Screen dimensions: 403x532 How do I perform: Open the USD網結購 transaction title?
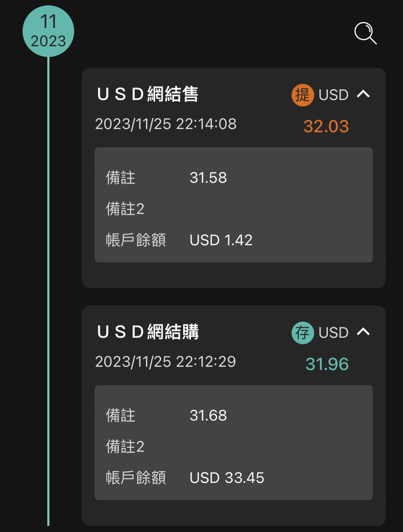(x=148, y=332)
